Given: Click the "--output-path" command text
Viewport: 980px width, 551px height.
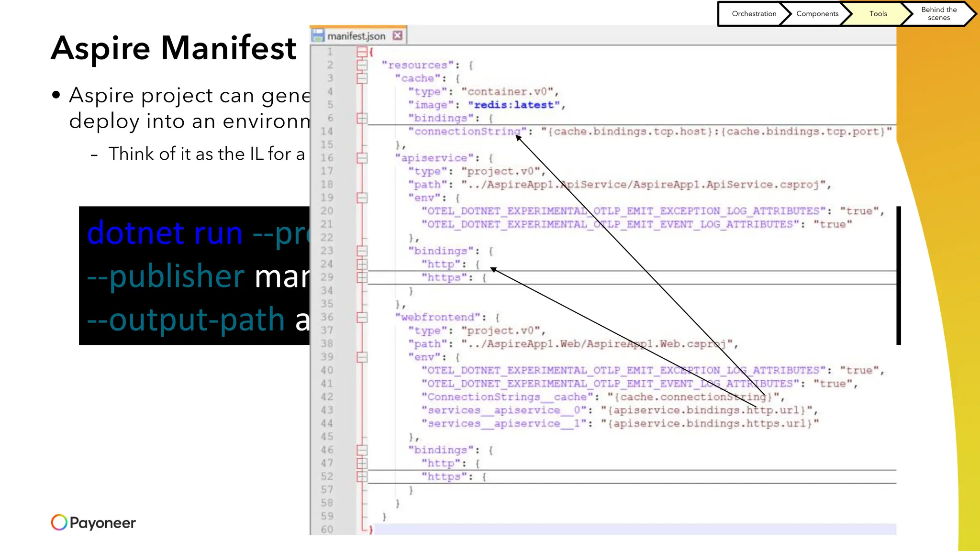Looking at the screenshot, I should (x=186, y=320).
